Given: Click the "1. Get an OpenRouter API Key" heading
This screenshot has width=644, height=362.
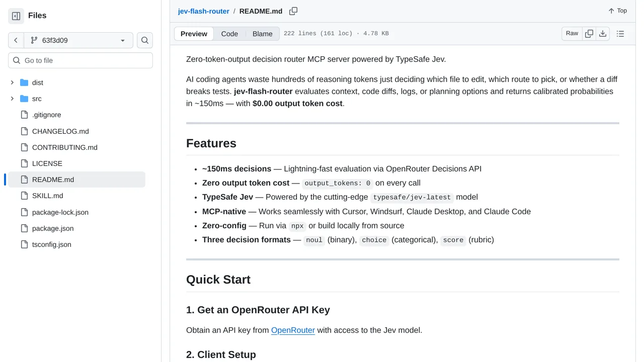Looking at the screenshot, I should pos(258,310).
